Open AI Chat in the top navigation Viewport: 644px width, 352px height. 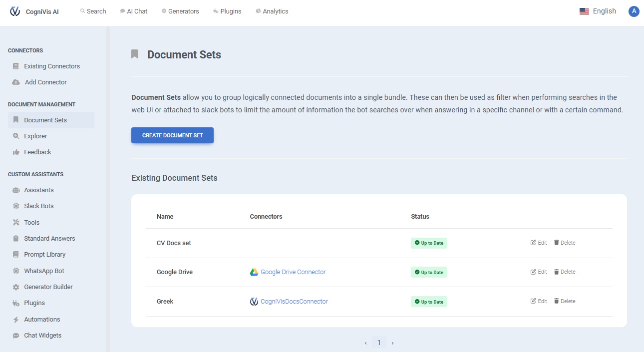[134, 11]
